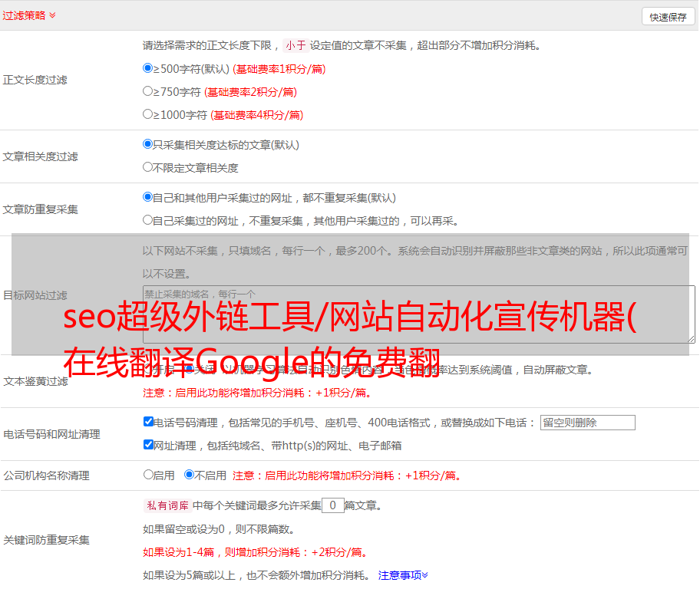
Task: Click the 正文长度过滤 row label
Action: coord(35,80)
